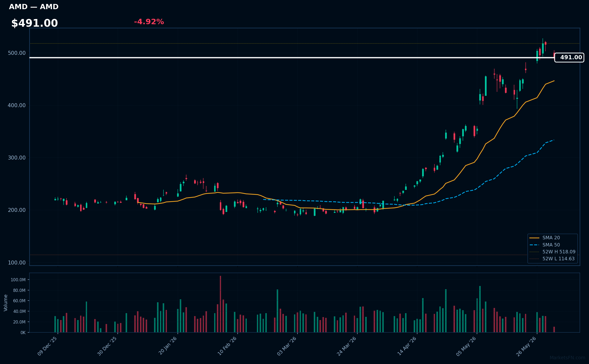Click the 0K volume axis label

[23, 333]
